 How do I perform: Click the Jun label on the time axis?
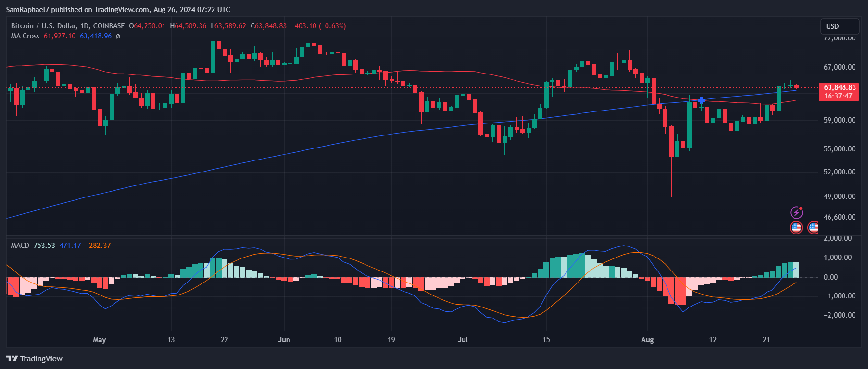point(284,340)
